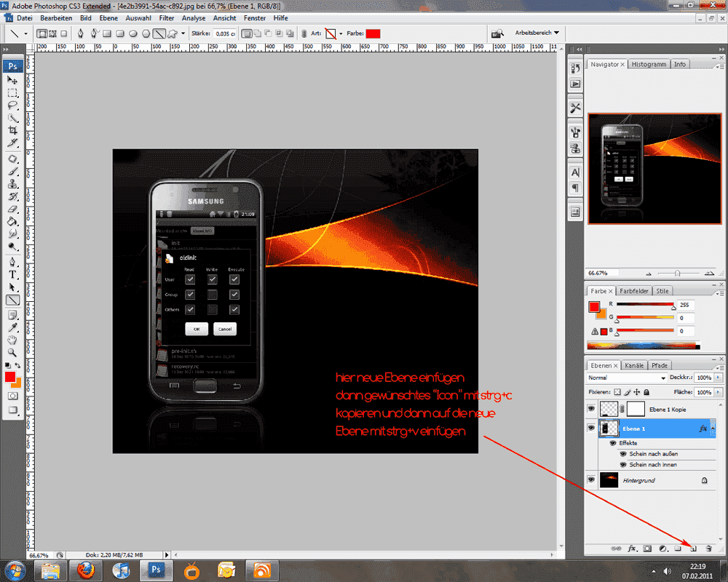Open the Filter menu

(166, 18)
